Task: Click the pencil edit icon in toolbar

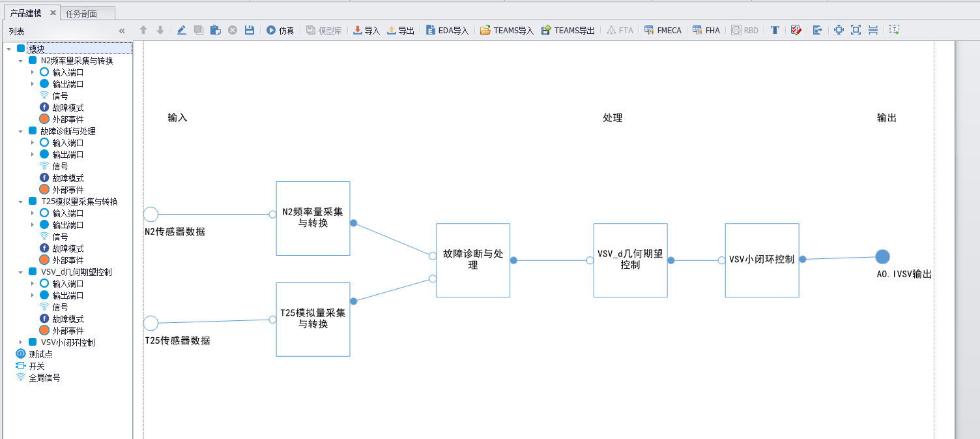Action: [182, 30]
